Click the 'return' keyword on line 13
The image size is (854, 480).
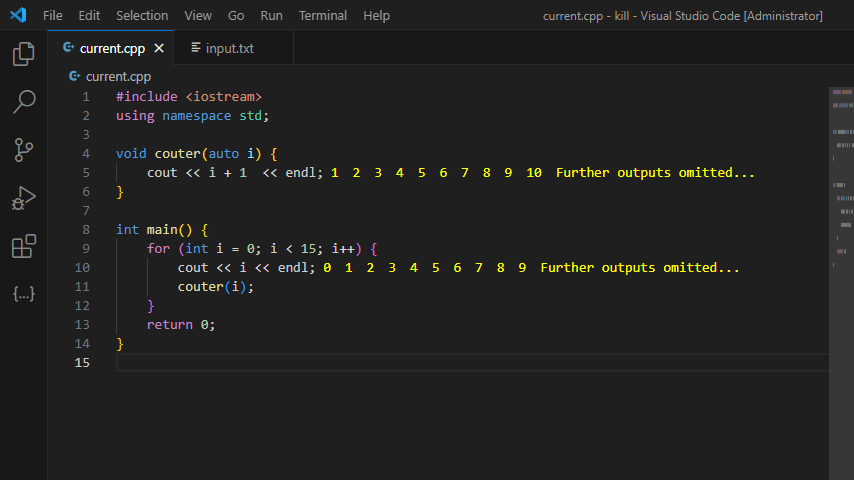coord(169,325)
